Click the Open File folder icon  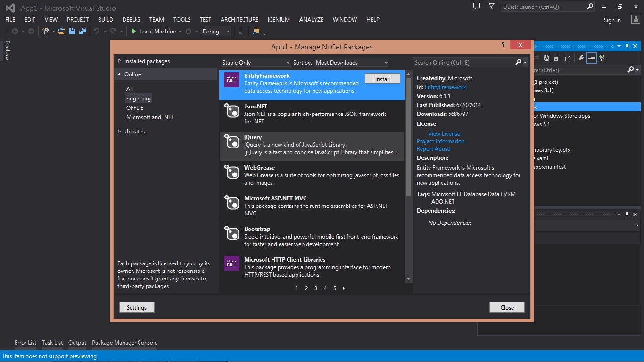pos(62,31)
